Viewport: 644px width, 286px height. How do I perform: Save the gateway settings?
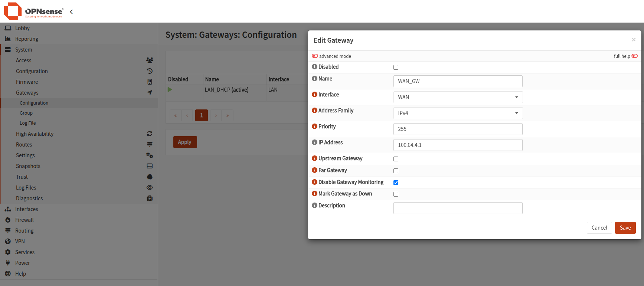click(625, 228)
